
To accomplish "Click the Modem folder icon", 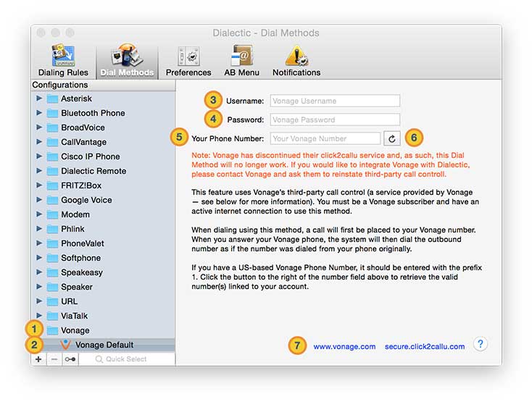I will point(52,214).
